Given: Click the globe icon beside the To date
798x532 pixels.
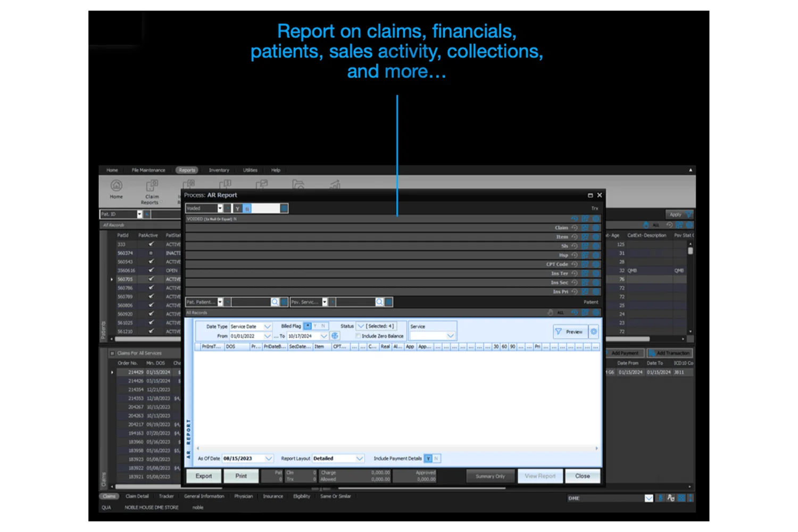Looking at the screenshot, I should (x=335, y=336).
